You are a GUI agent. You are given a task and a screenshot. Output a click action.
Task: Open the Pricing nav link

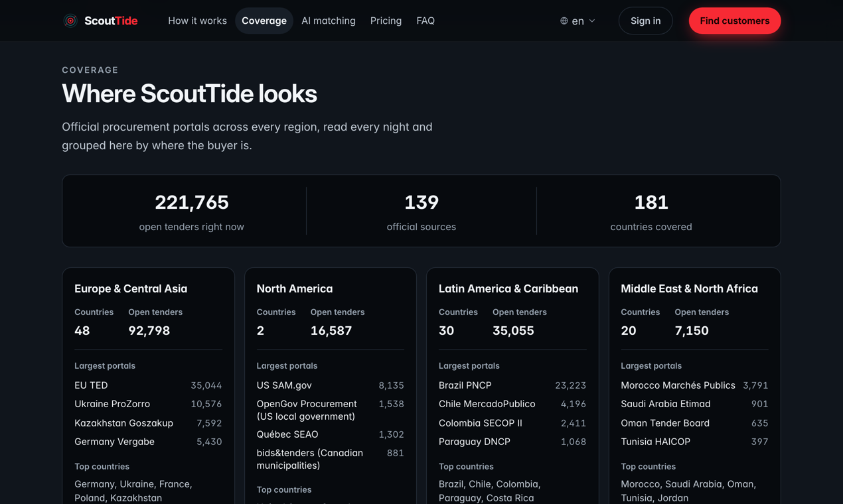[386, 21]
